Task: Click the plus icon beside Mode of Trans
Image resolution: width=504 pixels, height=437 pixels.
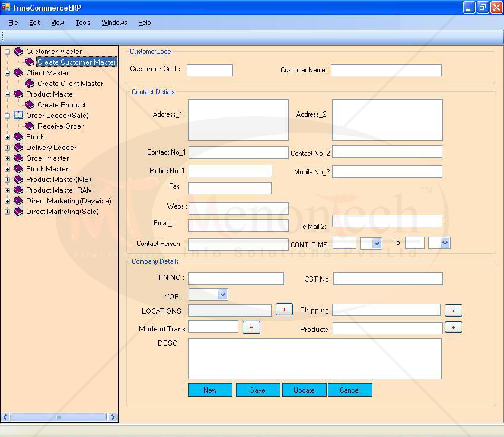Action: (x=251, y=327)
